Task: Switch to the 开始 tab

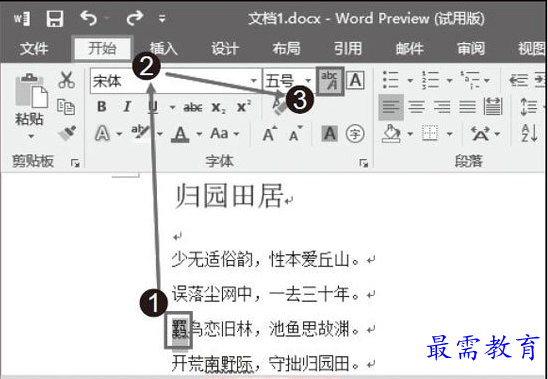Action: coord(102,48)
